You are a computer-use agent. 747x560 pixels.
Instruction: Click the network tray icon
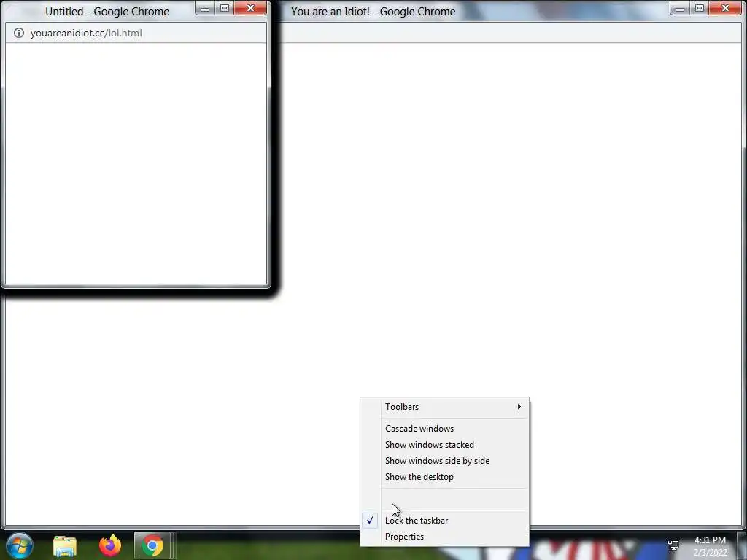pos(673,545)
